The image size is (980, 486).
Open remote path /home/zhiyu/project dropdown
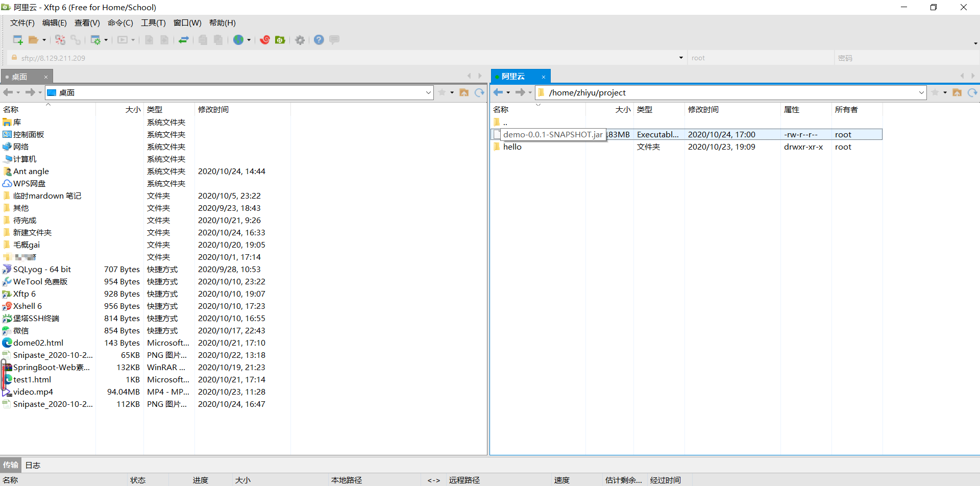[921, 92]
